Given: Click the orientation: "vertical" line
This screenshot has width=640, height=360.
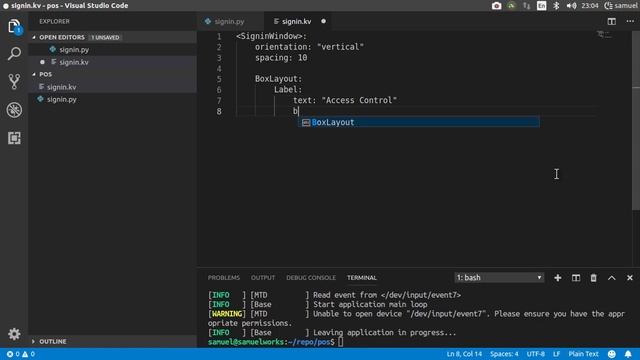Looking at the screenshot, I should click(x=309, y=47).
